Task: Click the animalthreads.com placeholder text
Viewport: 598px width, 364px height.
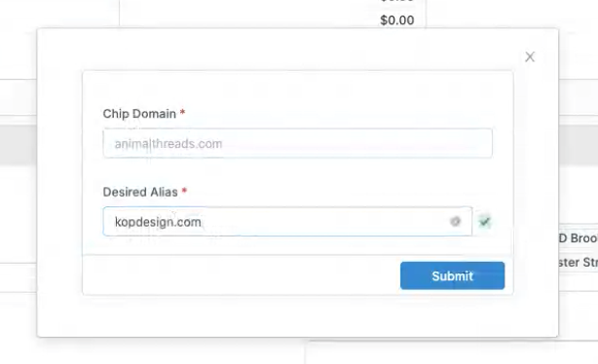Action: pos(168,144)
